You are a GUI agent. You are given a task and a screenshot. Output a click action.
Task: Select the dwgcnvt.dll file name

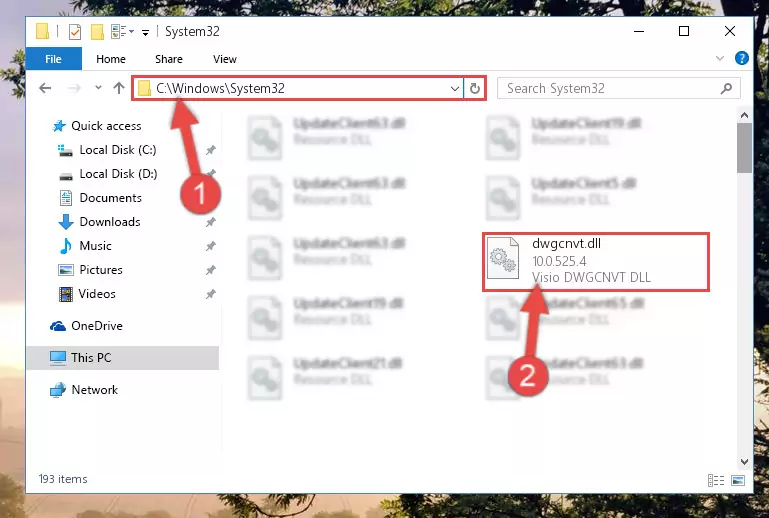[x=566, y=244]
